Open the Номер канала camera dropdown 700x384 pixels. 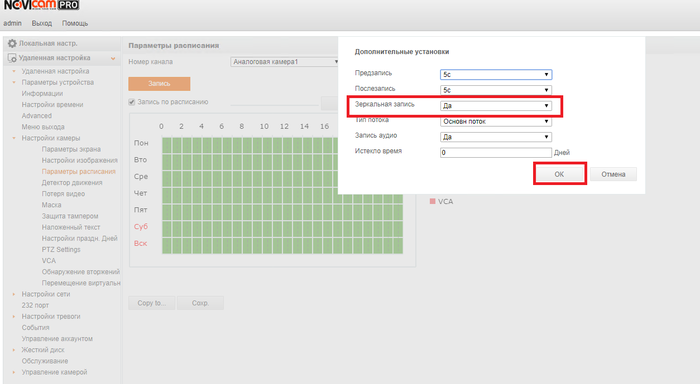point(284,62)
